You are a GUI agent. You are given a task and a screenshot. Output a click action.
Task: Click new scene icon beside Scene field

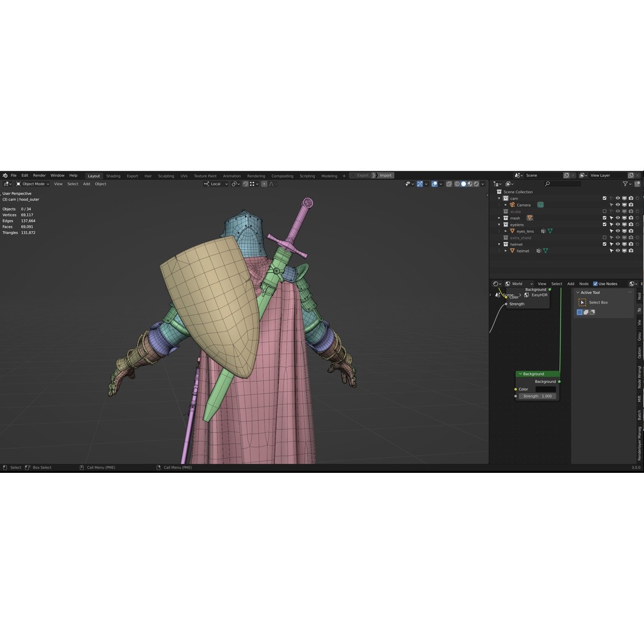(x=566, y=175)
